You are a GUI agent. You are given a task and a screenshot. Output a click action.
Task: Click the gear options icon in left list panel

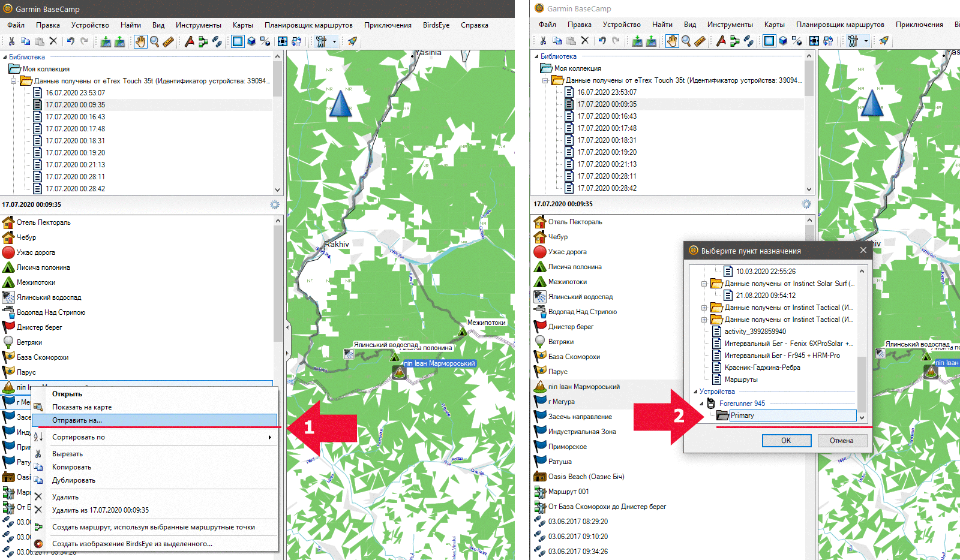point(275,204)
